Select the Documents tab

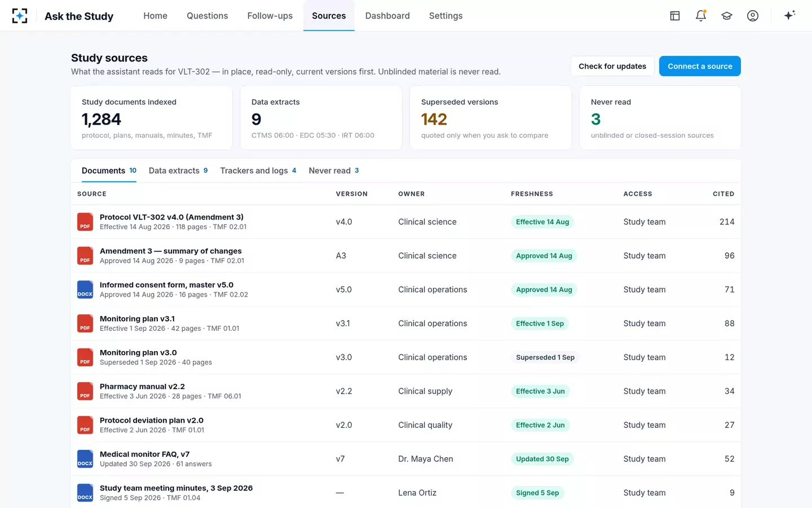click(x=109, y=170)
